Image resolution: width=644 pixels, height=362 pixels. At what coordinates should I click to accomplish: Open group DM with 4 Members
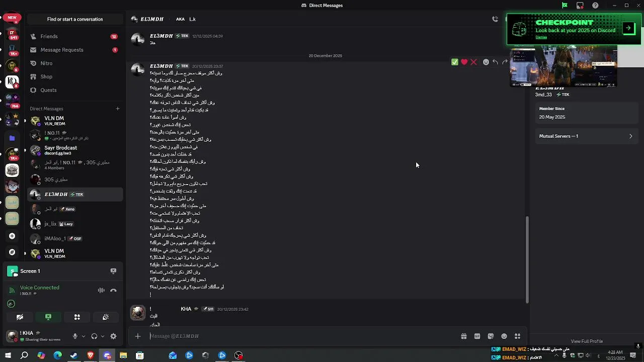click(x=75, y=164)
